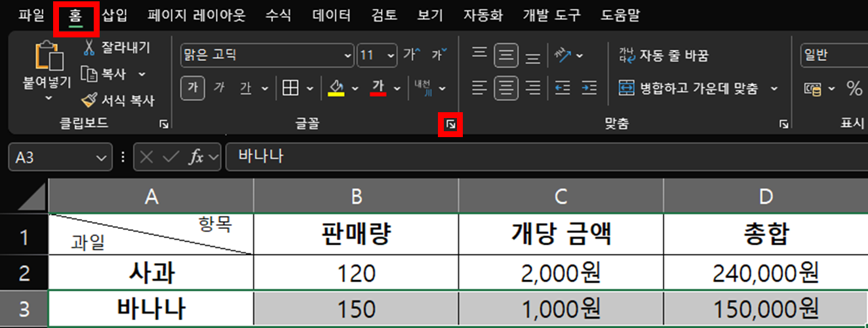Switch to the 검토 tab
This screenshot has width=868, height=328.
click(x=384, y=15)
